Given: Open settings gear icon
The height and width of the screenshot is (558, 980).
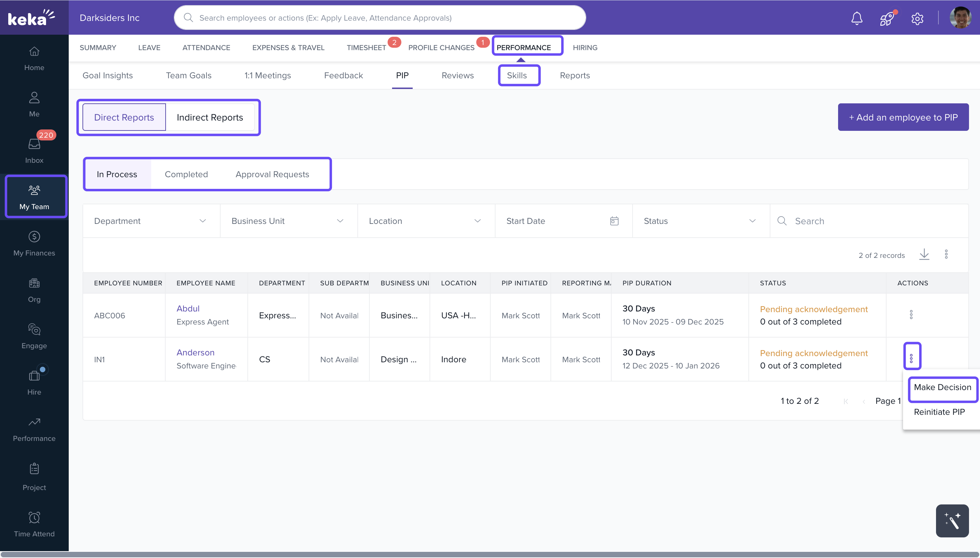Looking at the screenshot, I should 917,18.
